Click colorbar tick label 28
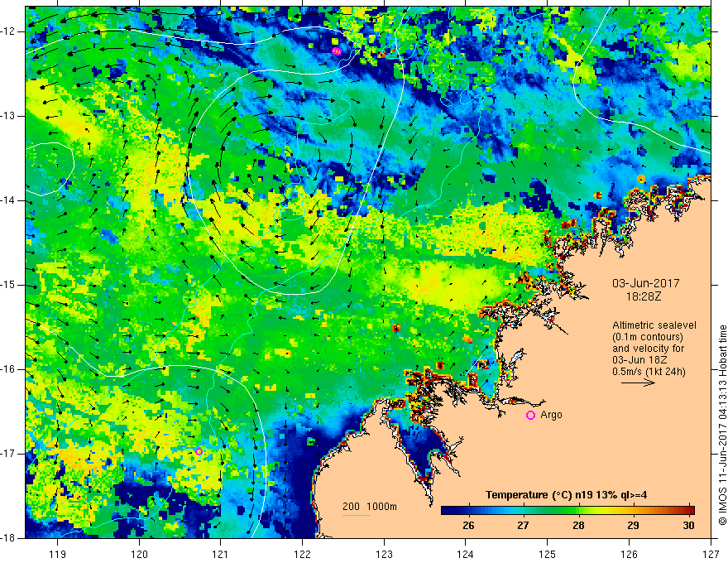Screen dimensions: 728x563 click(578, 526)
